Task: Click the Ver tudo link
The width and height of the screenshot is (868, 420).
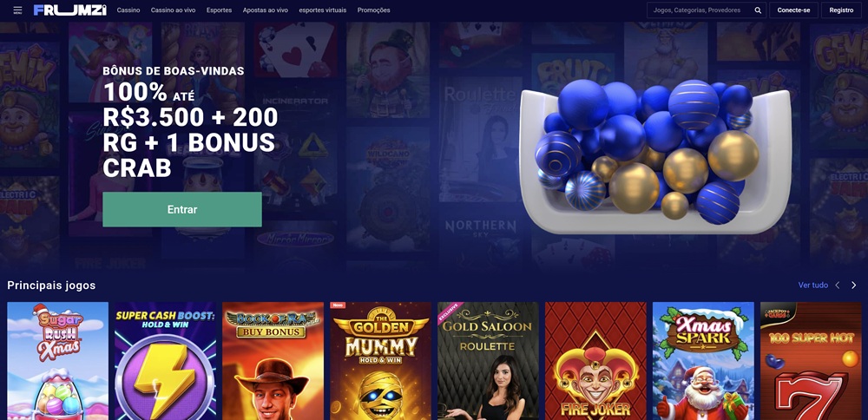Action: click(813, 285)
